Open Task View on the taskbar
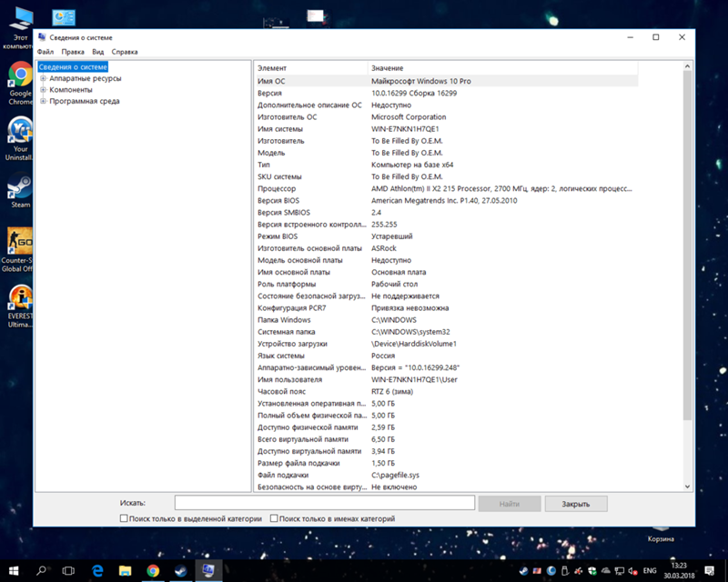Viewport: 728px width, 582px height. [x=68, y=570]
